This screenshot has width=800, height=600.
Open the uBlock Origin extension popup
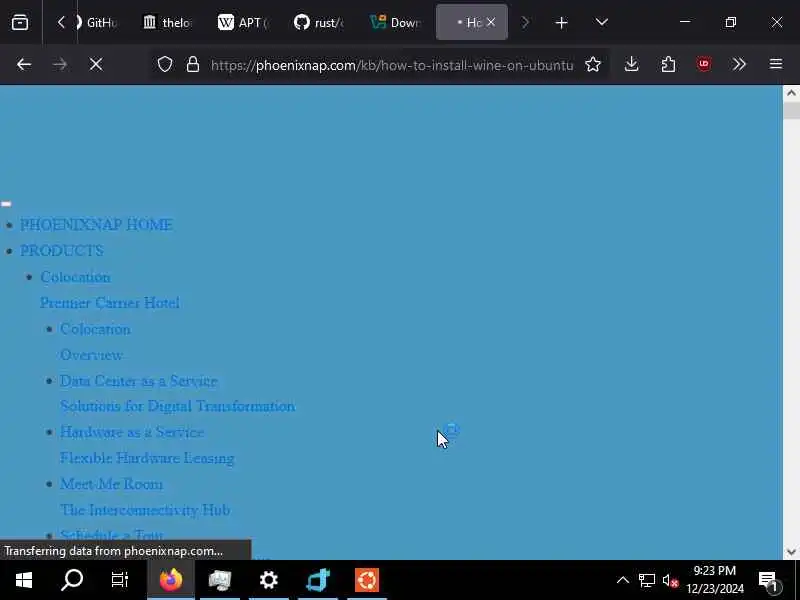click(x=704, y=64)
